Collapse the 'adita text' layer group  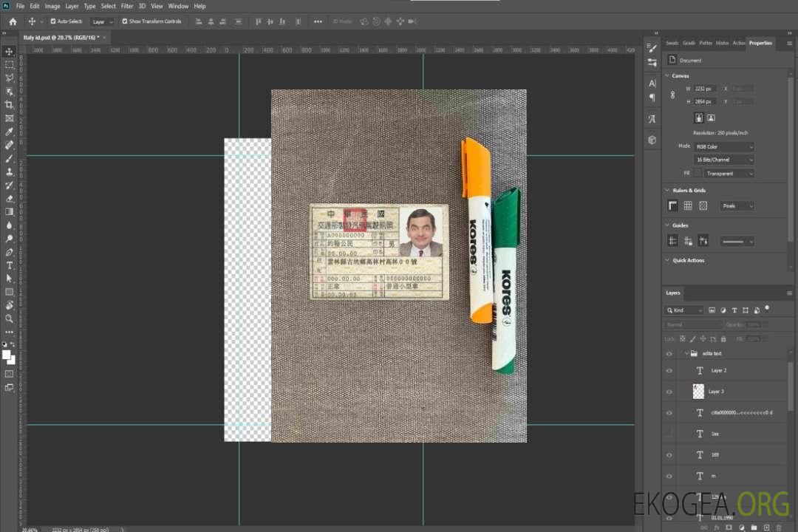pyautogui.click(x=685, y=354)
